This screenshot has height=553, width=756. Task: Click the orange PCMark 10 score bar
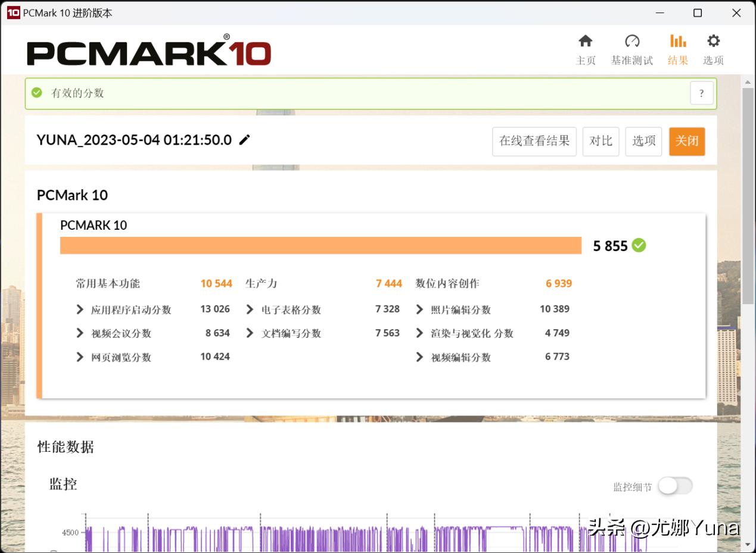coord(322,245)
